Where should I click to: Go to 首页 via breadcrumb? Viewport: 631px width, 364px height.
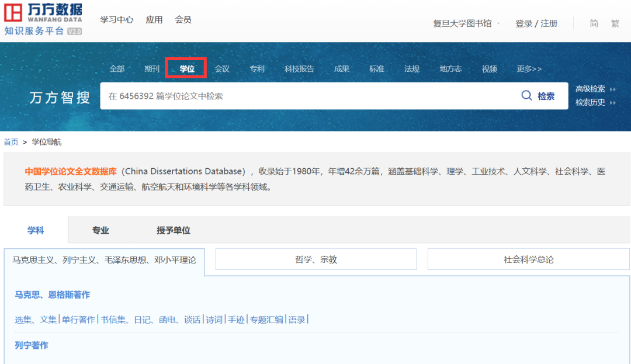coord(11,142)
